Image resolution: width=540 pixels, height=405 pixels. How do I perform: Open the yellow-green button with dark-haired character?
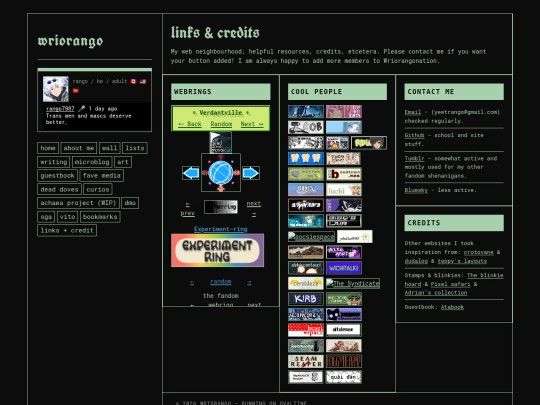(369, 143)
